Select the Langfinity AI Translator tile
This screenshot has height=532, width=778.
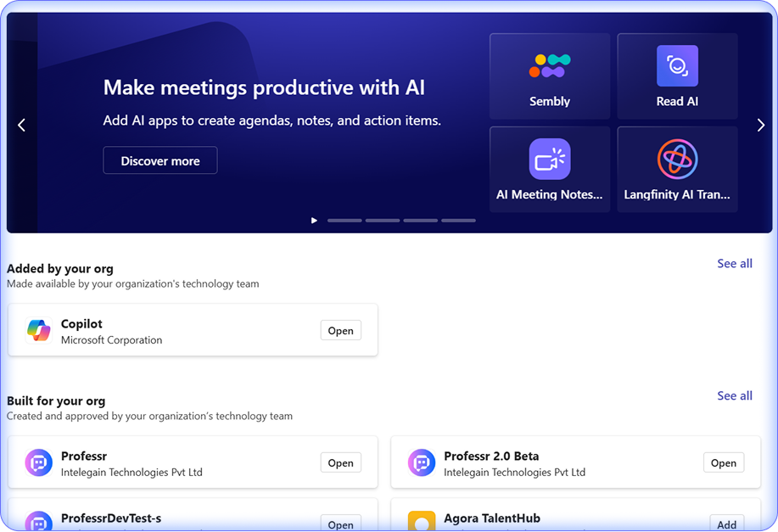[x=677, y=169]
